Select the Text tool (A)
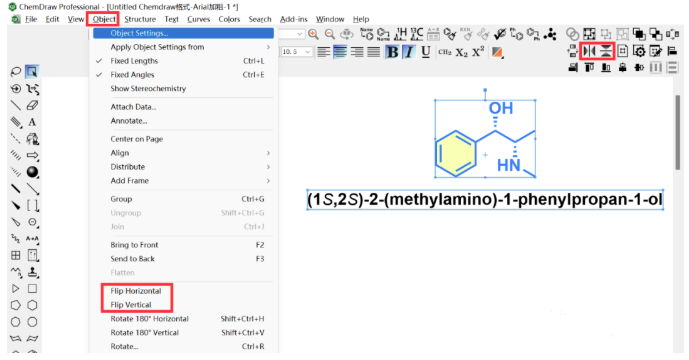Screen dimensions: 689x360 [32, 122]
